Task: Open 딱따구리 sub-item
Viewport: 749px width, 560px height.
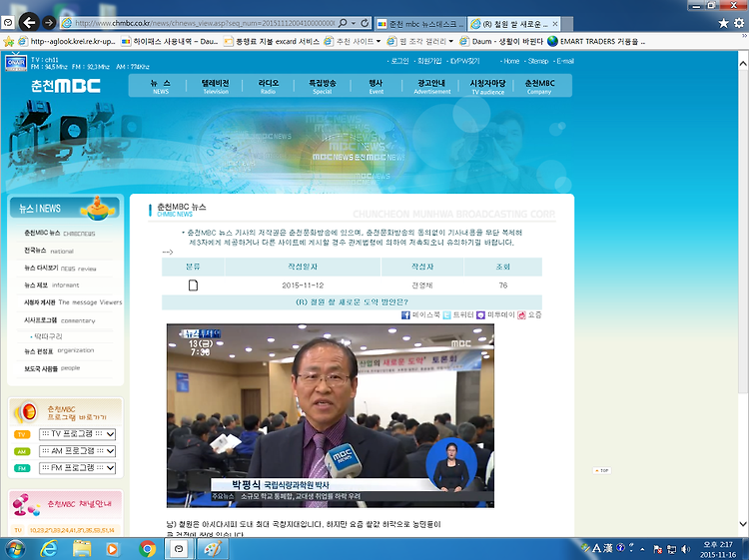Action: (x=48, y=336)
